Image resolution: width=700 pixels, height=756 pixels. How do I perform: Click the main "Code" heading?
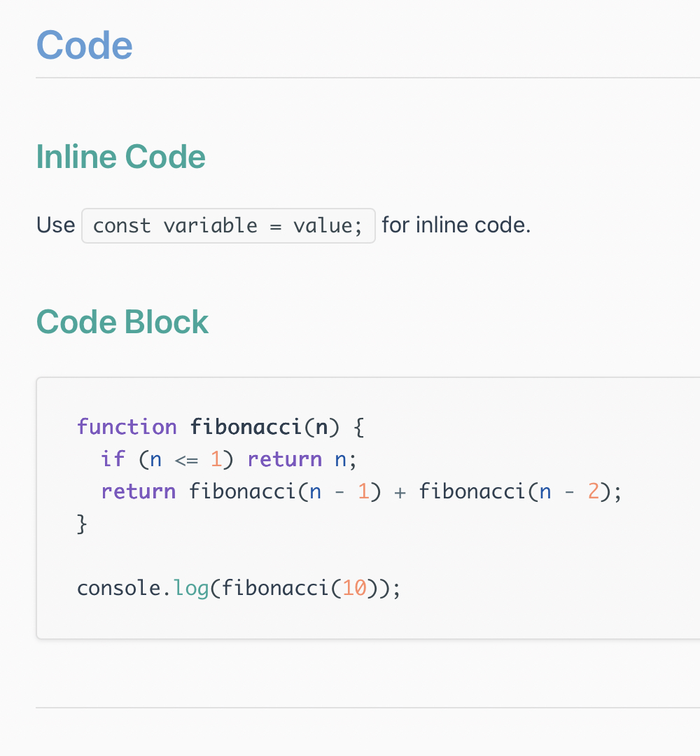click(x=84, y=45)
